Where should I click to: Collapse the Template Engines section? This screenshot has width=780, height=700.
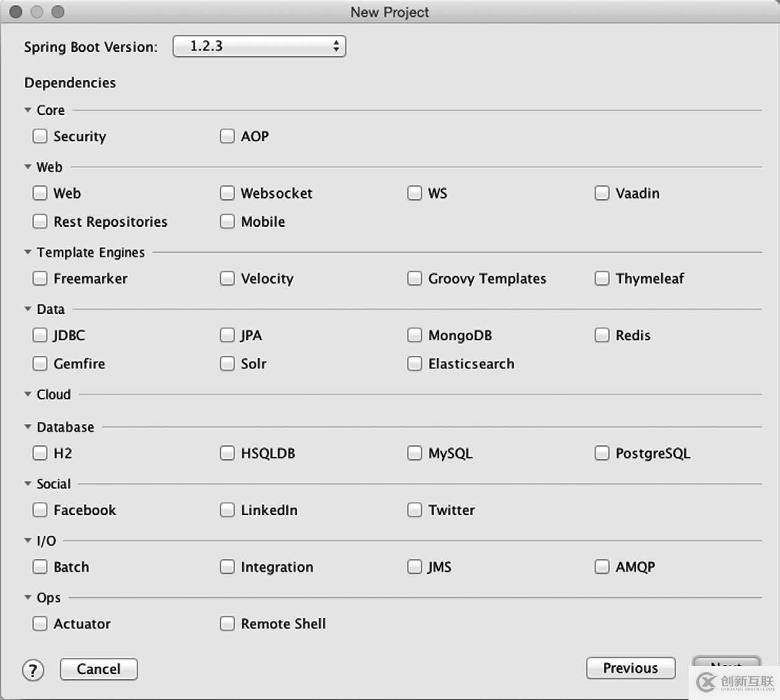(27, 252)
